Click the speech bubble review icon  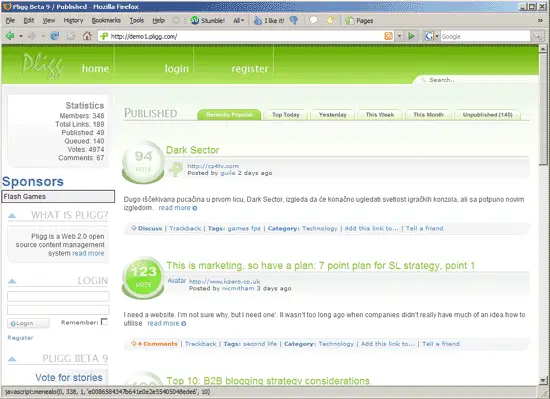pyautogui.click(x=314, y=21)
